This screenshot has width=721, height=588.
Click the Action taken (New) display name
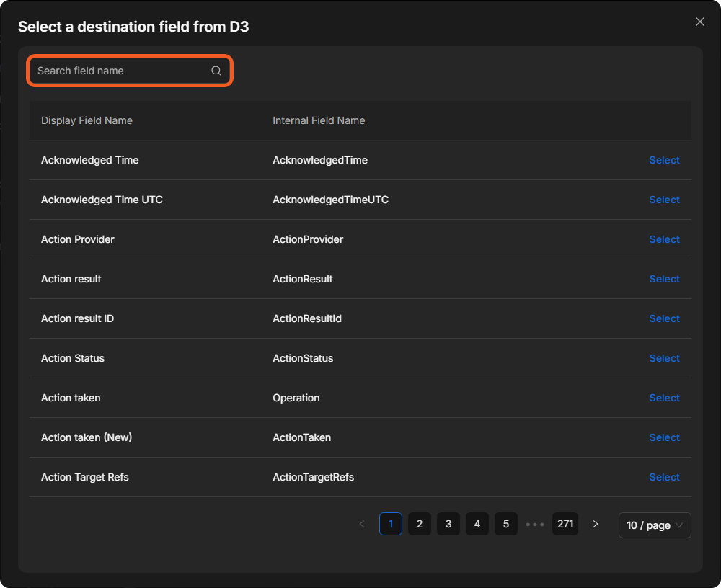87,437
